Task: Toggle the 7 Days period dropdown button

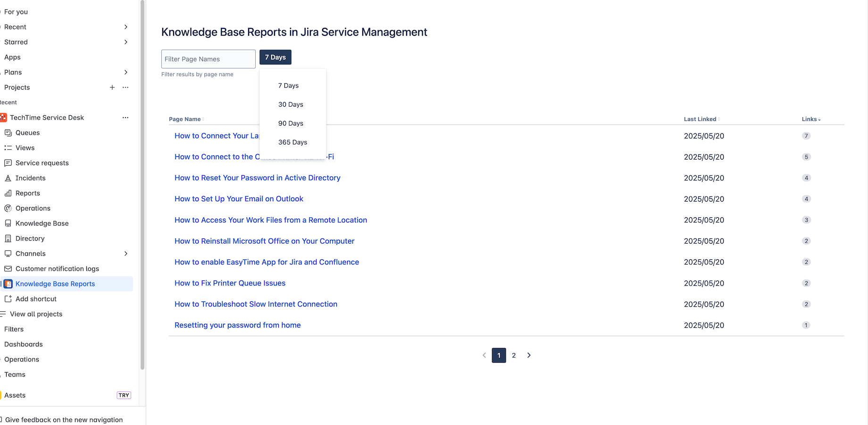Action: pos(275,57)
